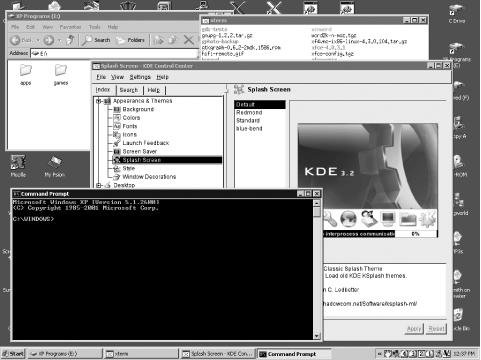Click the Command Prompt scrollbar up arrow
This screenshot has height=360, width=481.
pos(317,203)
